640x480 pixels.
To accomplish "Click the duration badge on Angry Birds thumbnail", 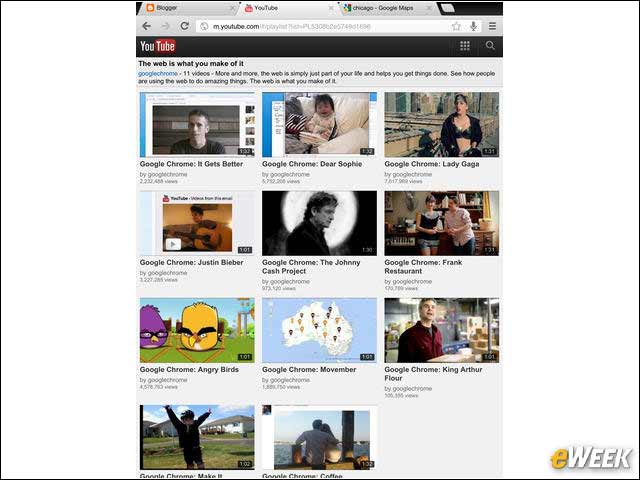I will [x=244, y=357].
